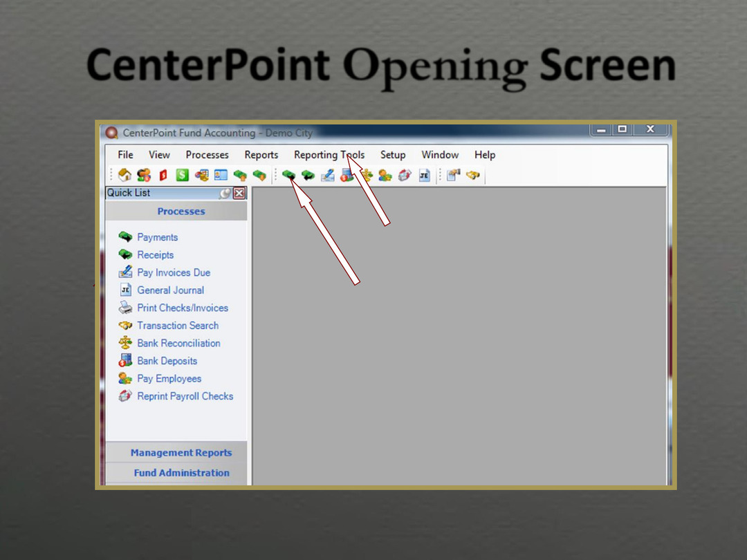Click the Bank Deposits toolbar icon

(x=347, y=175)
